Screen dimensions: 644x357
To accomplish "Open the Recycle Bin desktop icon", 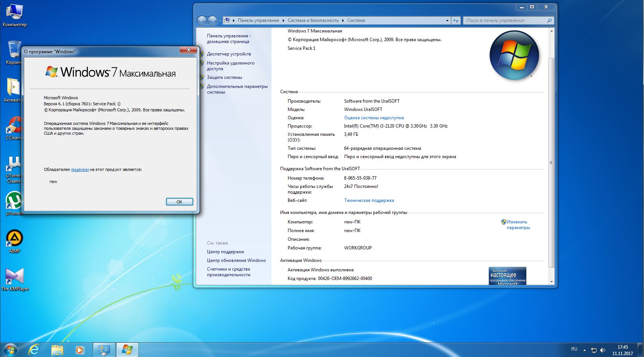I will [14, 52].
